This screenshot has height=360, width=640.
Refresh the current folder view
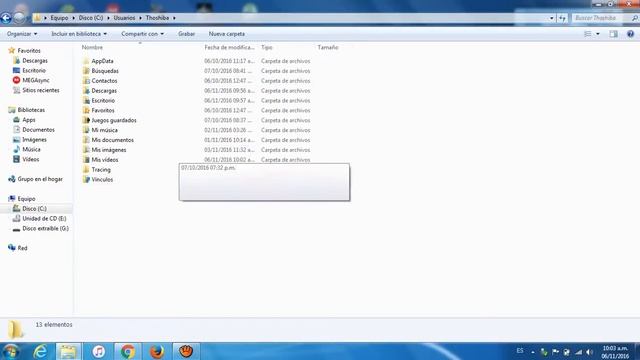[x=562, y=18]
